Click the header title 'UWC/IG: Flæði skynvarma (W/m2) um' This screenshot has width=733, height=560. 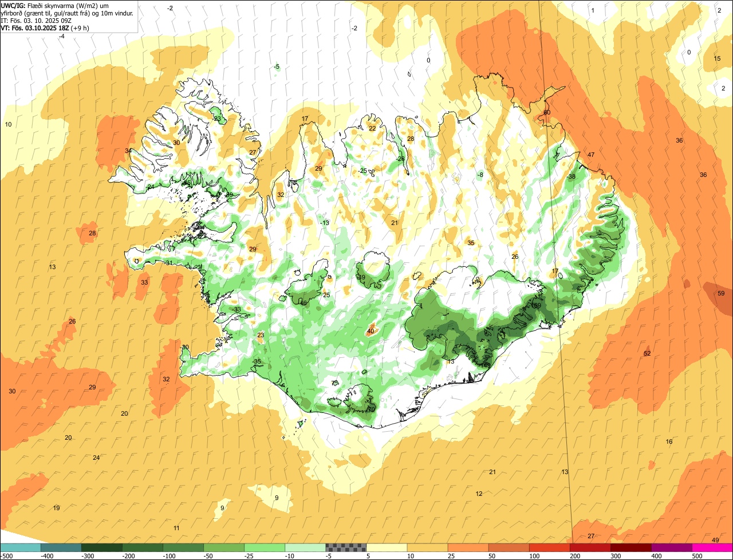(x=55, y=5)
